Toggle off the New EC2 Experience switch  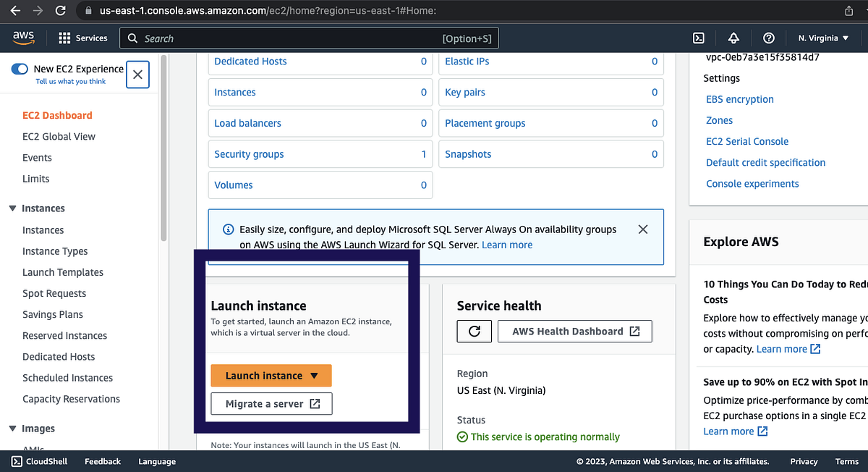pos(18,68)
